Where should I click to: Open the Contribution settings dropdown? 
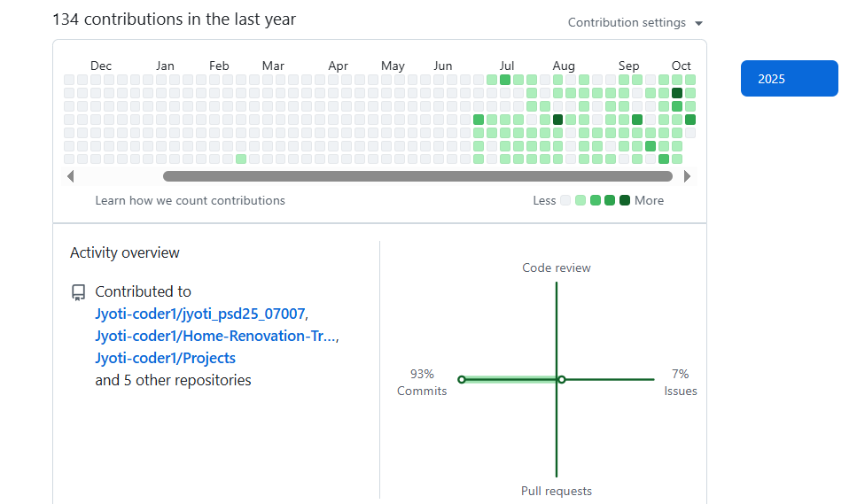[635, 23]
